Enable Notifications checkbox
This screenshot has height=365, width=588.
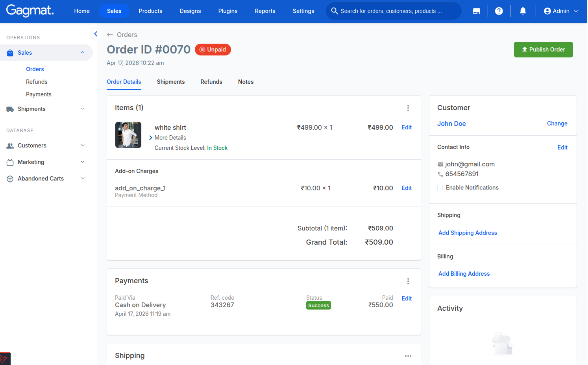(x=440, y=188)
